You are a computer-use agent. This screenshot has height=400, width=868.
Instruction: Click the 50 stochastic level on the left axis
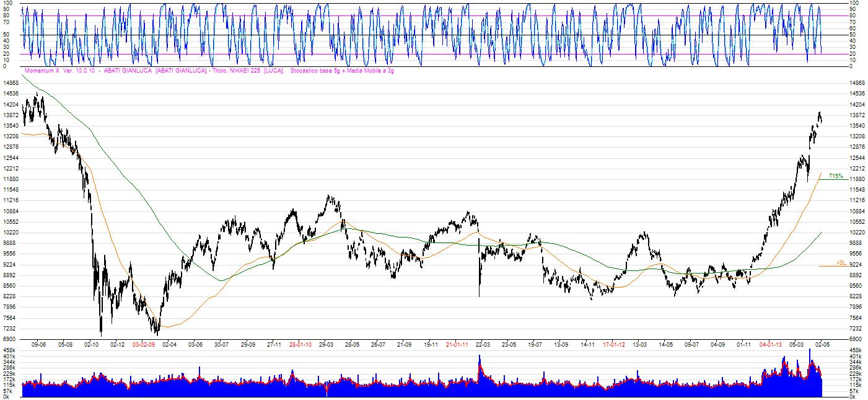point(6,35)
